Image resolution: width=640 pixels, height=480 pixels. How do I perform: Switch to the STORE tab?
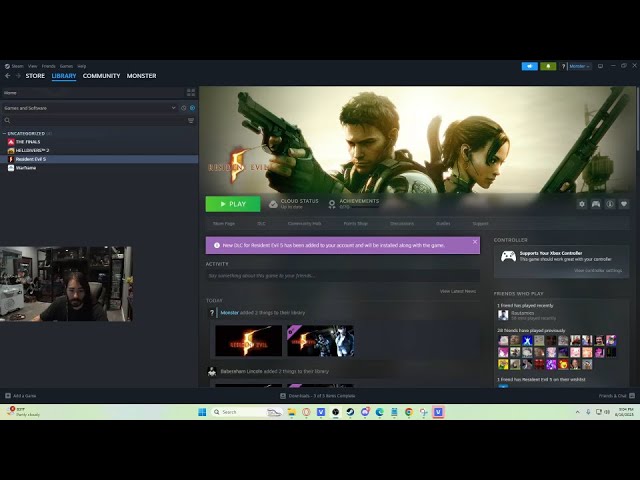[35, 76]
